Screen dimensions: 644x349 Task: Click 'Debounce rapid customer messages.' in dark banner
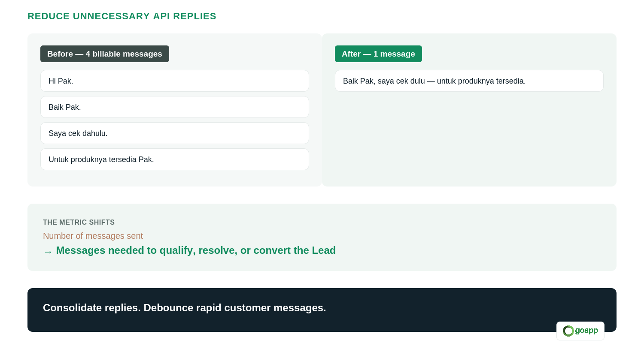(235, 308)
